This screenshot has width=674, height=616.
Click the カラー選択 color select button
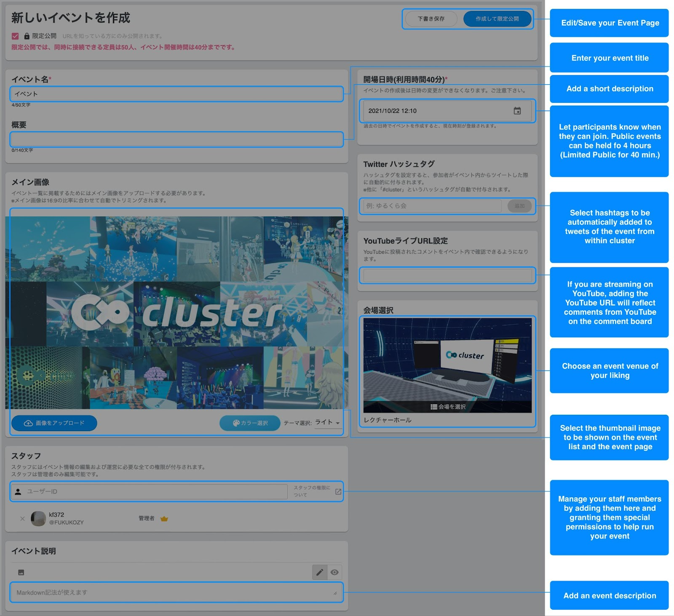pyautogui.click(x=250, y=423)
